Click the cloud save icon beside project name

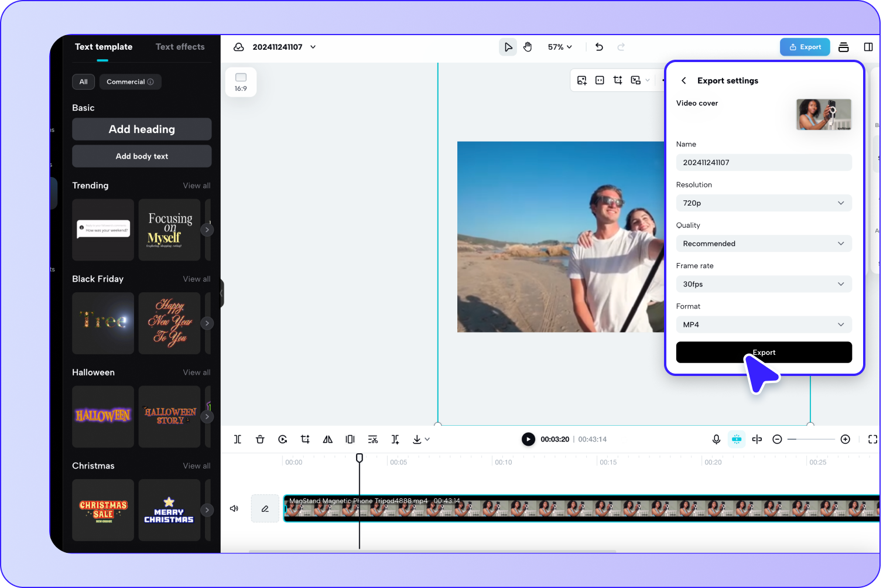238,47
